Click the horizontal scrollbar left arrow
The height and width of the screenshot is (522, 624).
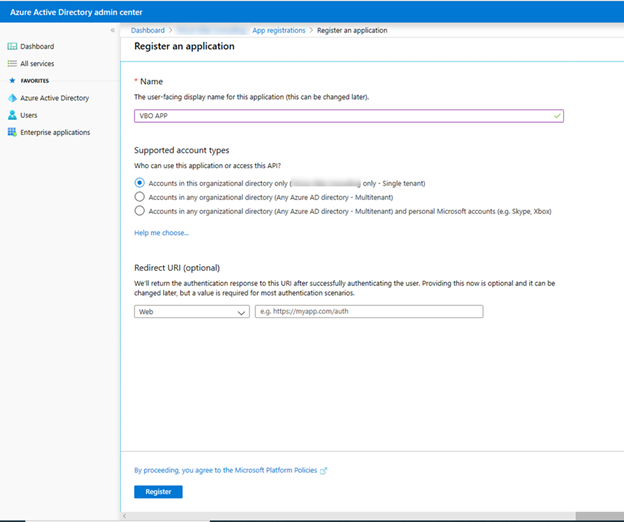click(x=125, y=516)
